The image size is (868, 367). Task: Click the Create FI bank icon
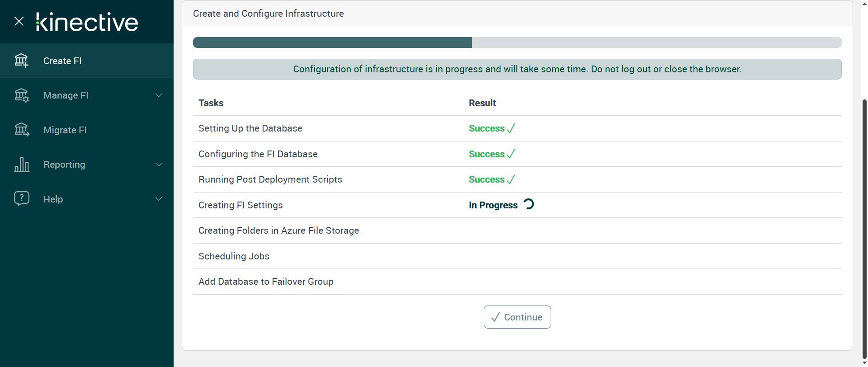point(21,61)
